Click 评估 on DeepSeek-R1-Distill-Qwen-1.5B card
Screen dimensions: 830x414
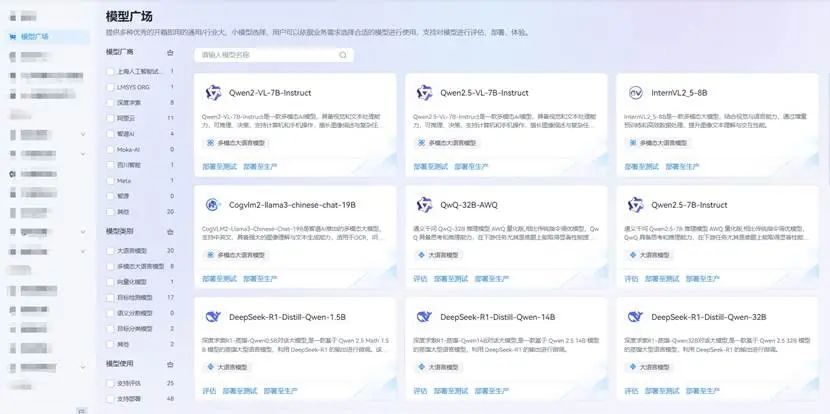[209, 391]
